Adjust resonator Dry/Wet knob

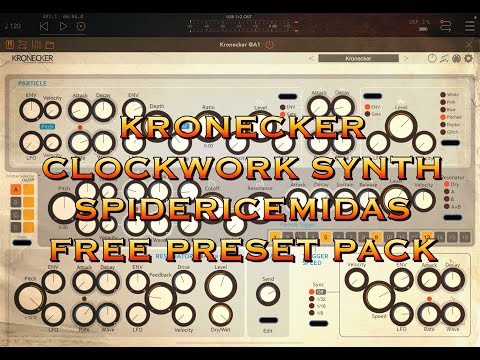(220, 315)
